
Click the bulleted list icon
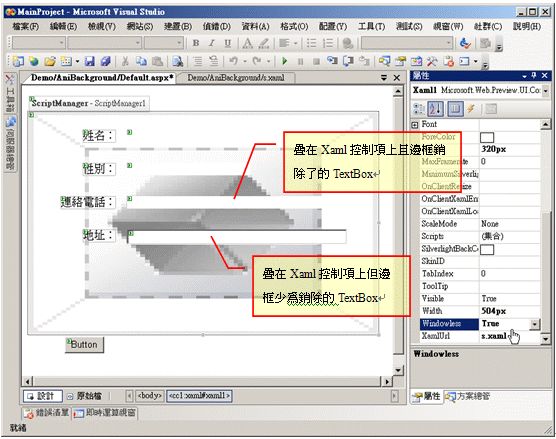311,43
